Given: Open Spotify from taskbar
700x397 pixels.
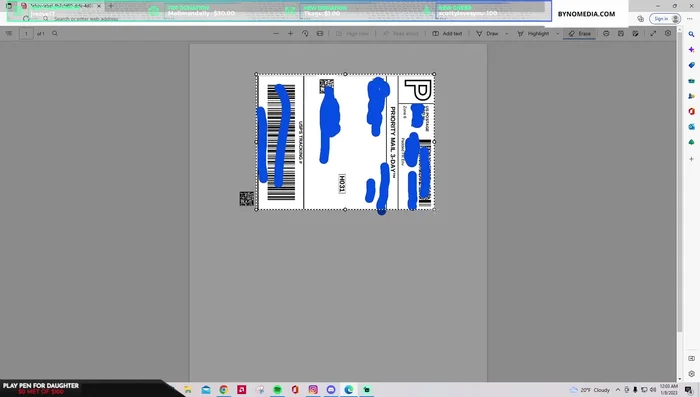Looking at the screenshot, I should pyautogui.click(x=277, y=390).
